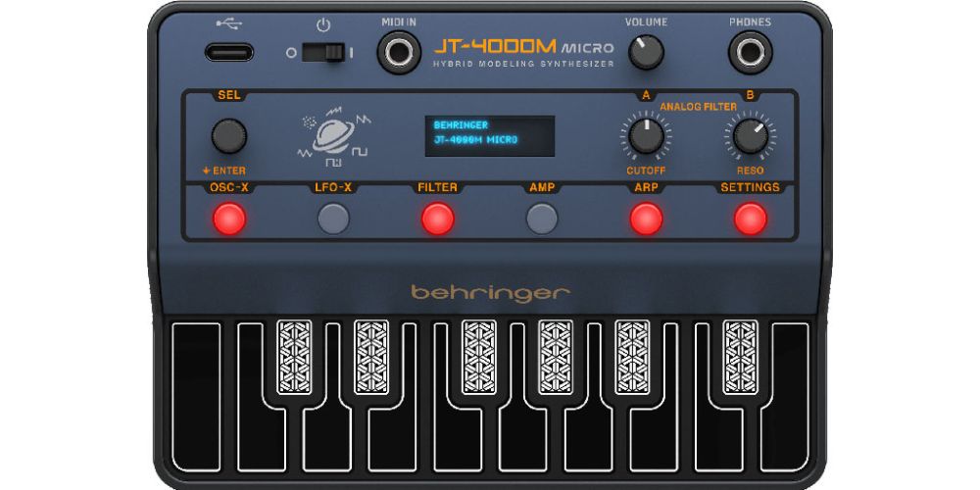Viewport: 980px width, 490px height.
Task: Turn the VOLUME knob
Action: tap(646, 52)
